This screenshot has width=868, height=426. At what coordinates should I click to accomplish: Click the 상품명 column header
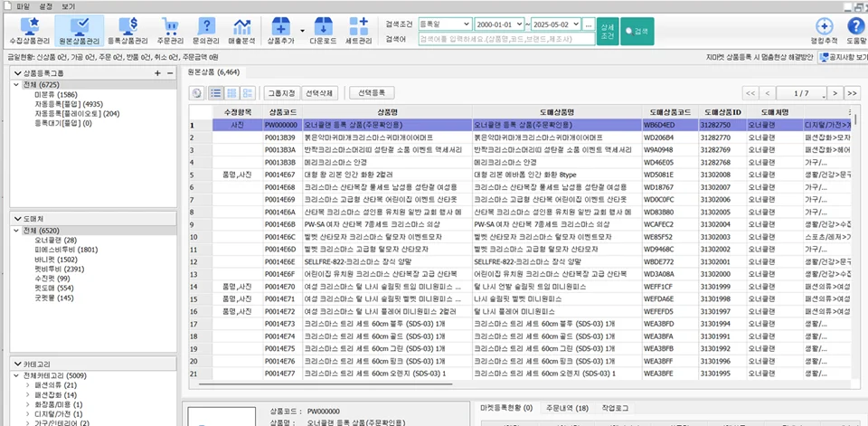387,111
